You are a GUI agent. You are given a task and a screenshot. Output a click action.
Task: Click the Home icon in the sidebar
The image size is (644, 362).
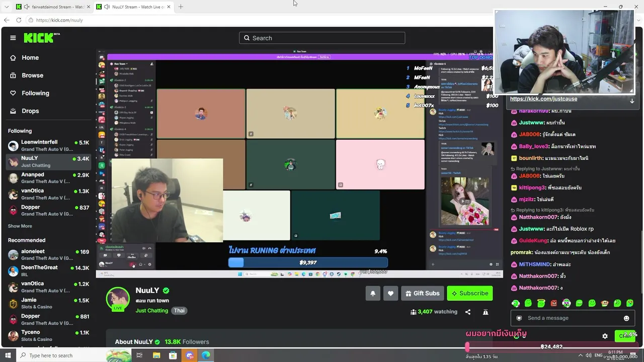point(13,58)
